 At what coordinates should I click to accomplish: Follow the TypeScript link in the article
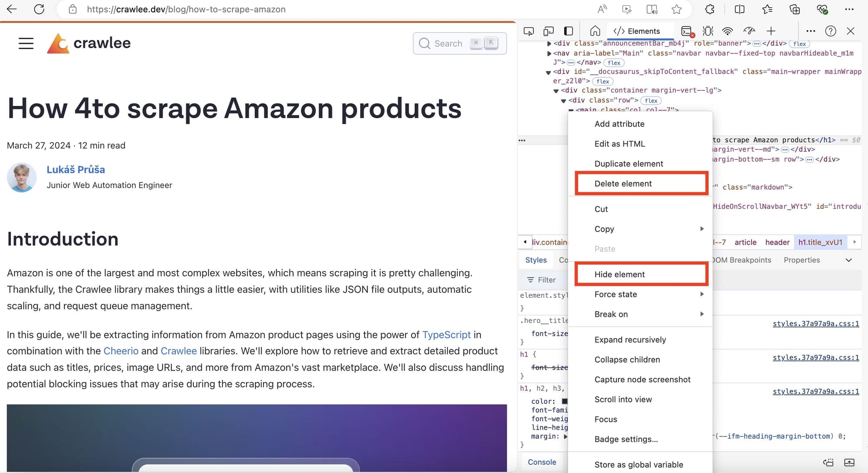pos(447,334)
